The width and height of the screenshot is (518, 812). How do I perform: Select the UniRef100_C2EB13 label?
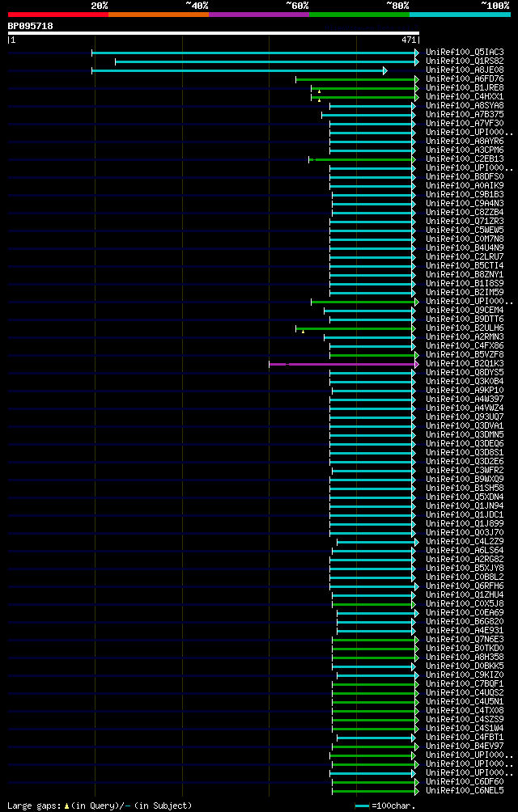(x=465, y=159)
